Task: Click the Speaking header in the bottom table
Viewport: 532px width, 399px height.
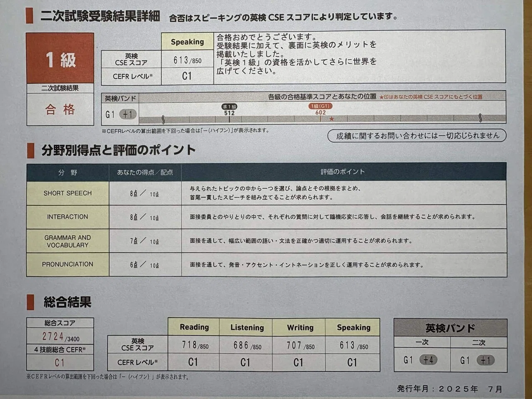Action: (x=353, y=328)
